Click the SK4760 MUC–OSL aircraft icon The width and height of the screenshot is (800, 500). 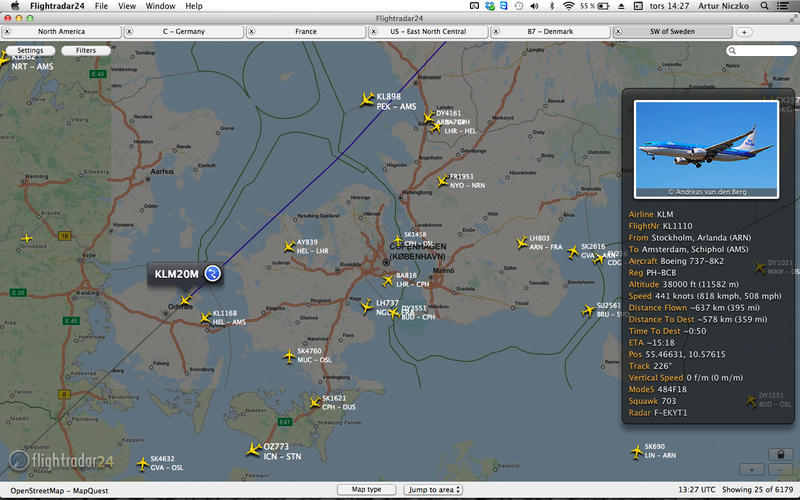coord(289,356)
